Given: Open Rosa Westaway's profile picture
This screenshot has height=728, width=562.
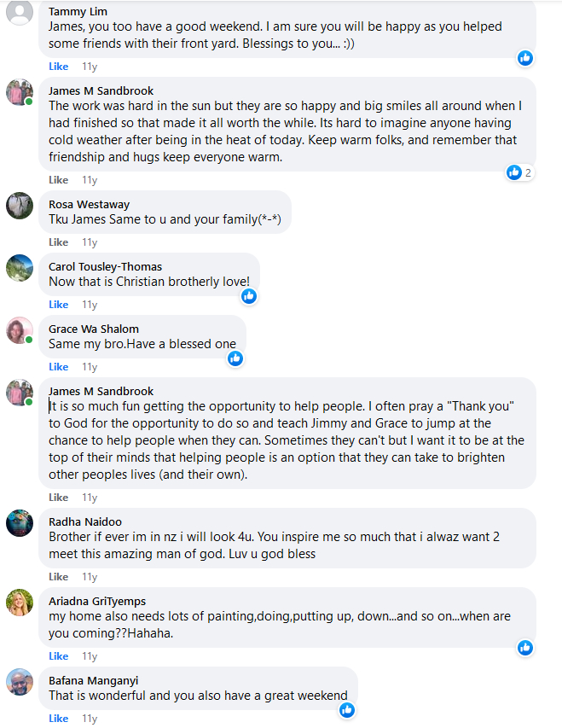Looking at the screenshot, I should (20, 206).
